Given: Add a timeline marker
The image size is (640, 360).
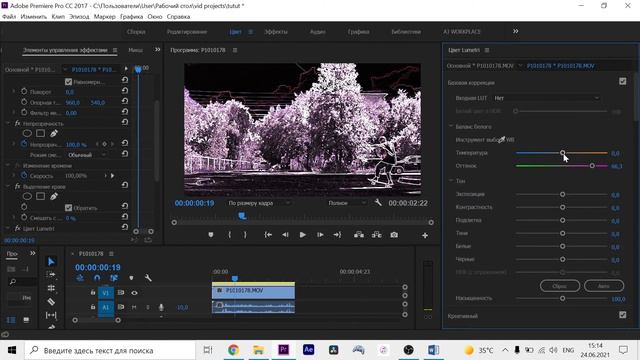Looking at the screenshot, I should [131, 278].
